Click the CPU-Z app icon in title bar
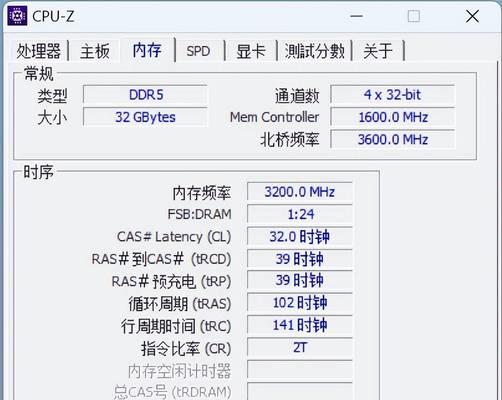The image size is (502, 400). click(x=17, y=16)
